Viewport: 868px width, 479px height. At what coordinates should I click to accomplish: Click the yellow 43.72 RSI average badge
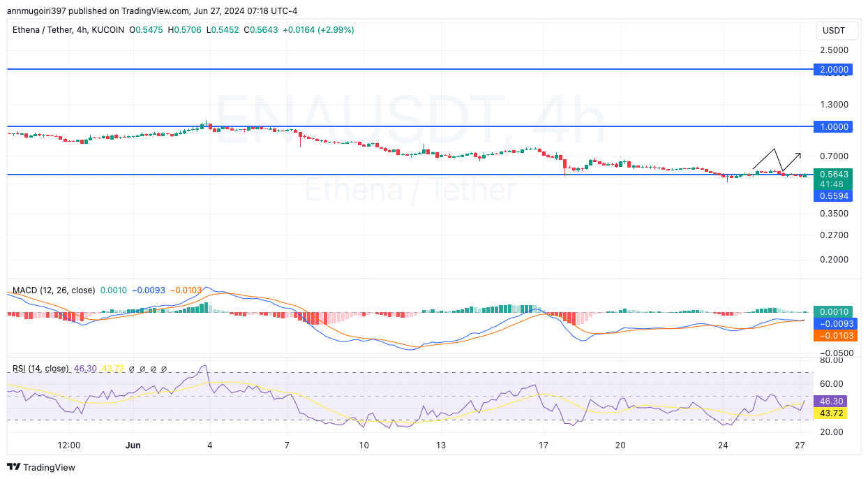click(x=830, y=413)
